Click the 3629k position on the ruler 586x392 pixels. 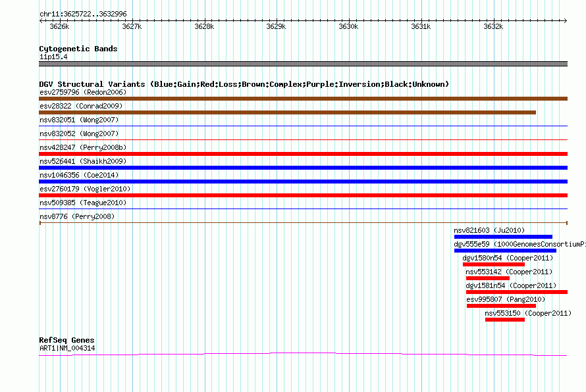tap(276, 26)
